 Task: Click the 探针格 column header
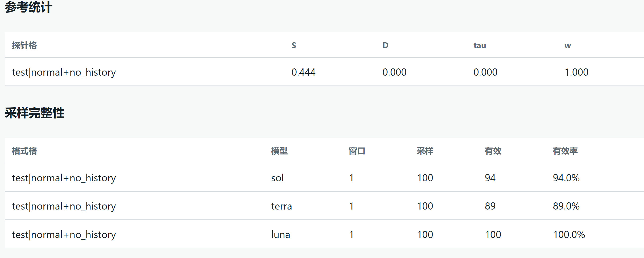click(x=24, y=46)
